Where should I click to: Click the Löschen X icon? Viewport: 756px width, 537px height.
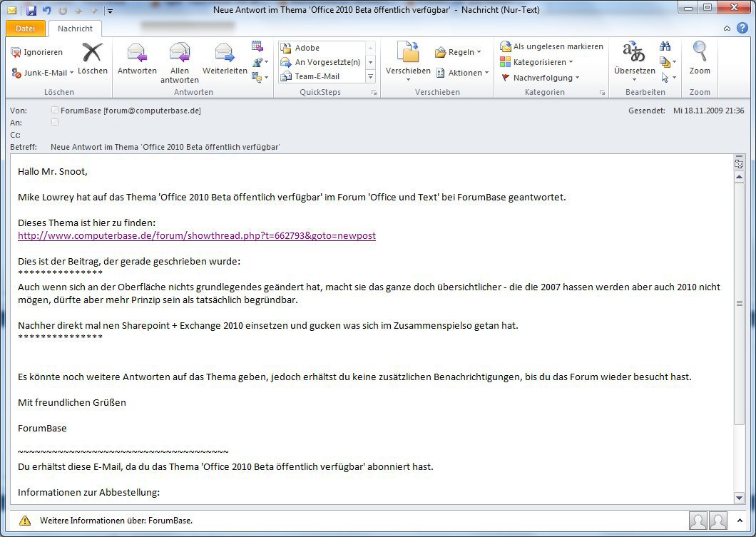click(x=92, y=52)
